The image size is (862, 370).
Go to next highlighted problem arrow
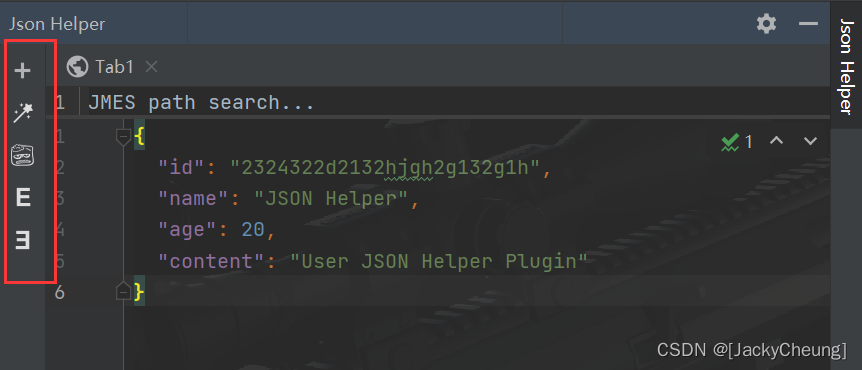[810, 141]
